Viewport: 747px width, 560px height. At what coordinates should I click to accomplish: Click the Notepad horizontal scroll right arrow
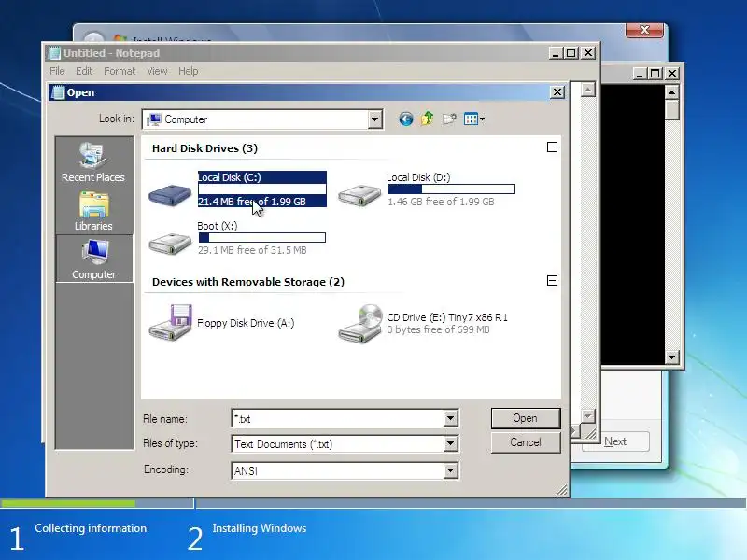click(x=574, y=431)
